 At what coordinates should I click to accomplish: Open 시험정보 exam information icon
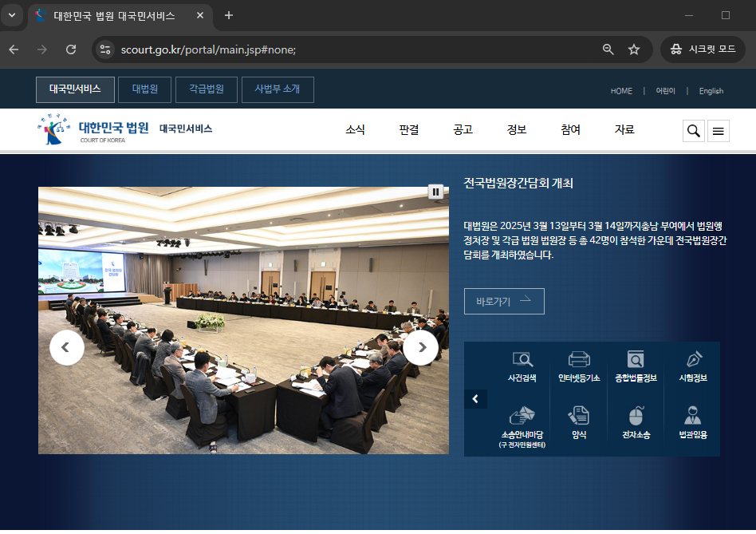692,365
